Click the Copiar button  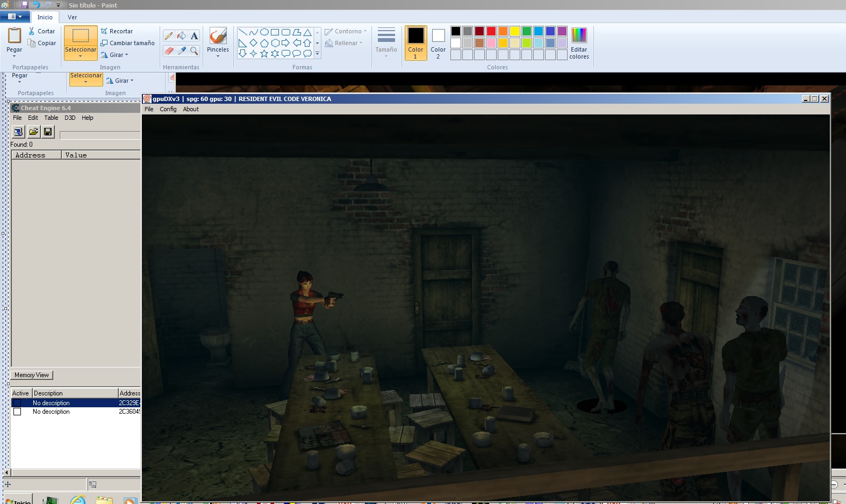click(42, 43)
